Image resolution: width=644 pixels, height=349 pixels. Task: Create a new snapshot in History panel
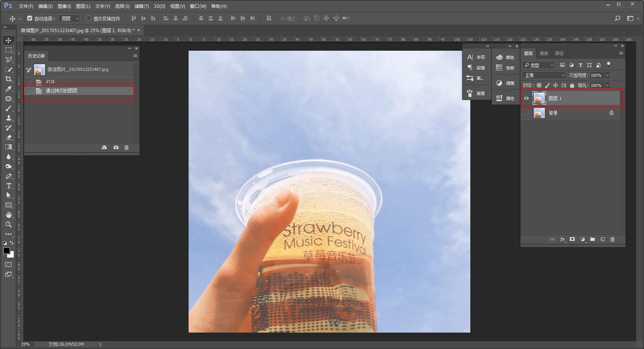(116, 148)
